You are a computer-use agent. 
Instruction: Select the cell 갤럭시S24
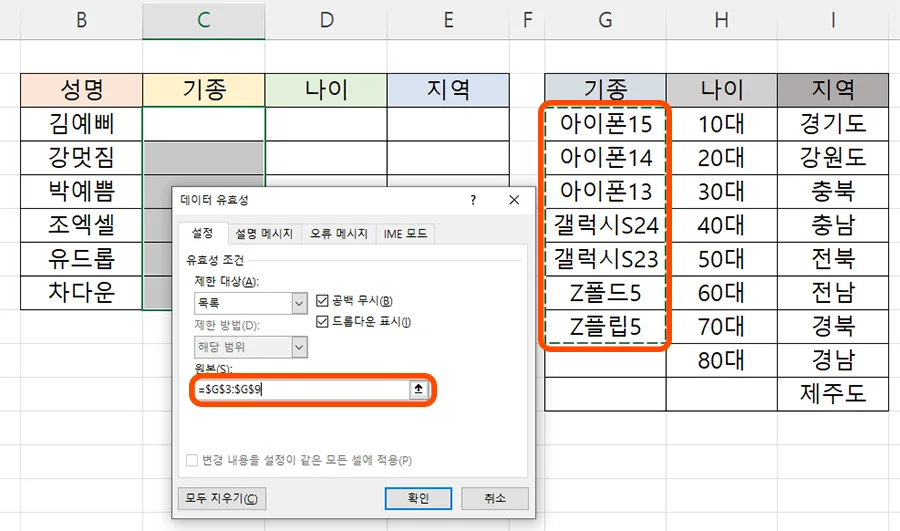pyautogui.click(x=606, y=225)
